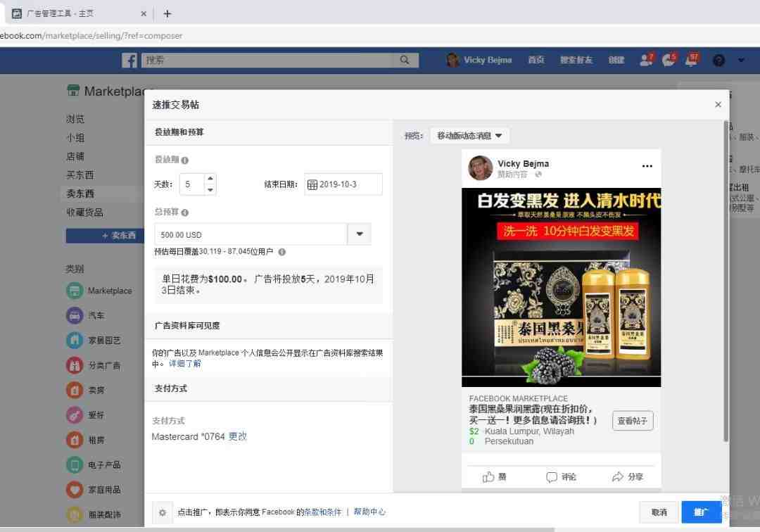
Task: Select 浏览 in the Marketplace sidebar
Action: coord(75,119)
